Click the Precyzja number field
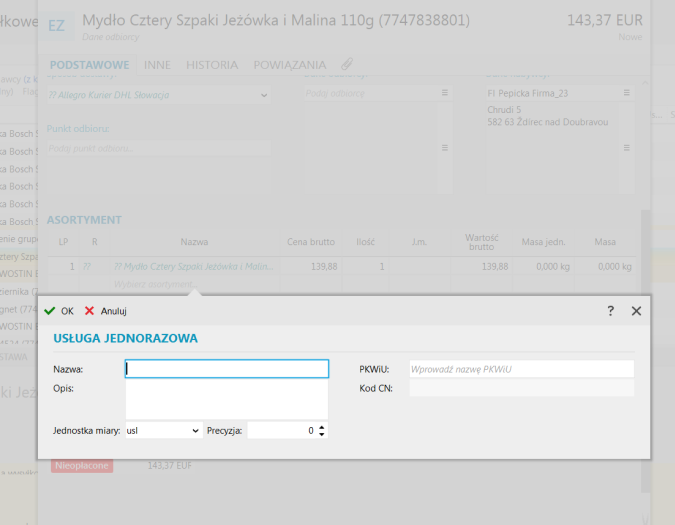Viewport: 675px width, 525px height. pyautogui.click(x=282, y=431)
